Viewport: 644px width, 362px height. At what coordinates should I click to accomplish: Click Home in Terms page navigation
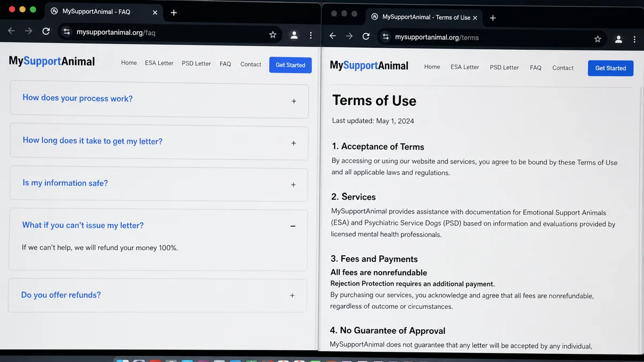click(432, 67)
